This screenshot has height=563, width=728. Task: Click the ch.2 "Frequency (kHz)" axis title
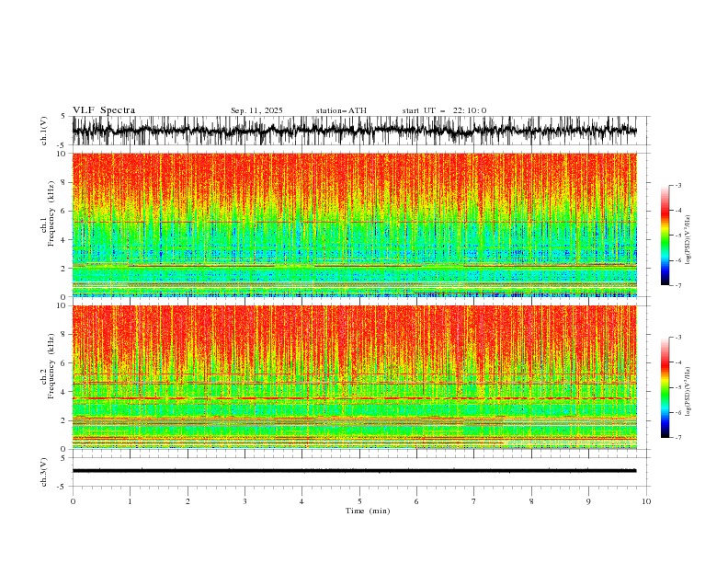[51, 366]
